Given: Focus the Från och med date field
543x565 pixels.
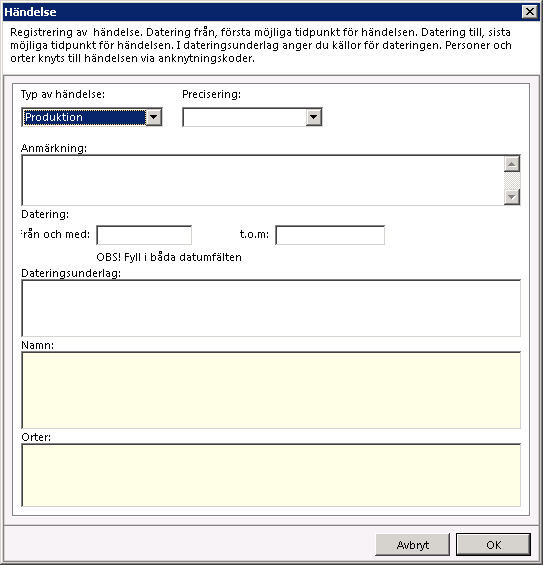Looking at the screenshot, I should click(x=144, y=235).
